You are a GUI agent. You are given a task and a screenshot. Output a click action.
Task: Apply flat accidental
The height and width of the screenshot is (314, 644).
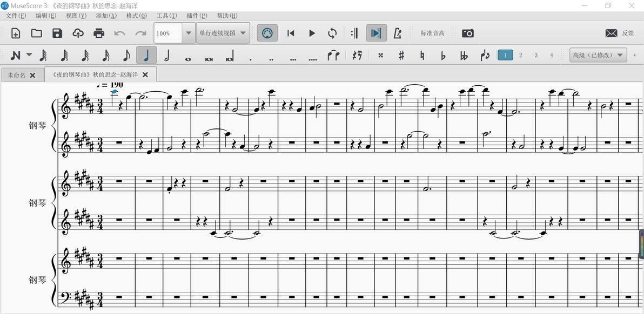point(443,55)
